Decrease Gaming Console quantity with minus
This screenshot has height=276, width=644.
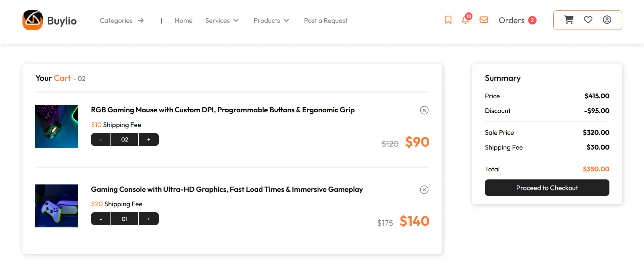click(101, 219)
